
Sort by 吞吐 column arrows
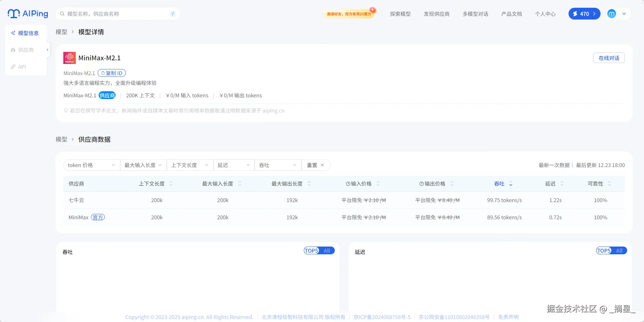pyautogui.click(x=511, y=184)
